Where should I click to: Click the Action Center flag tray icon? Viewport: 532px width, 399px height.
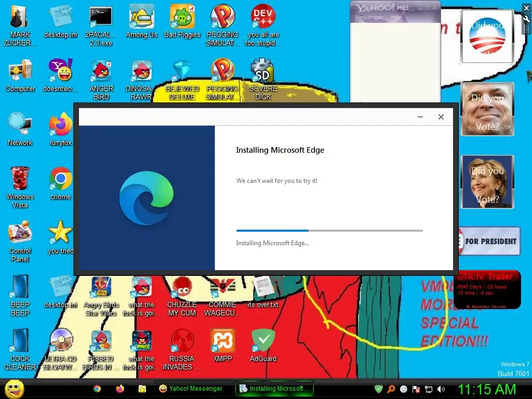[416, 389]
